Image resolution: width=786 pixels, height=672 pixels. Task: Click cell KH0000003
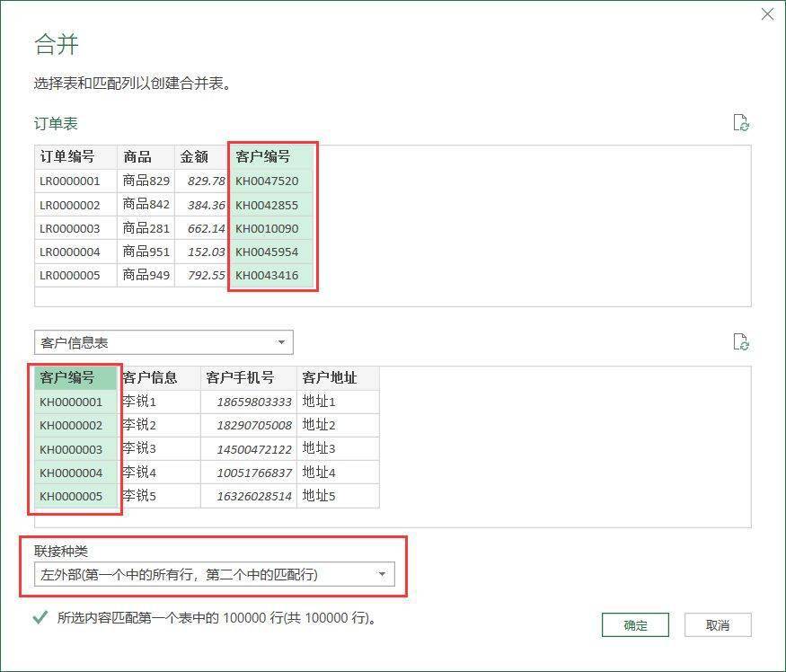click(x=75, y=449)
